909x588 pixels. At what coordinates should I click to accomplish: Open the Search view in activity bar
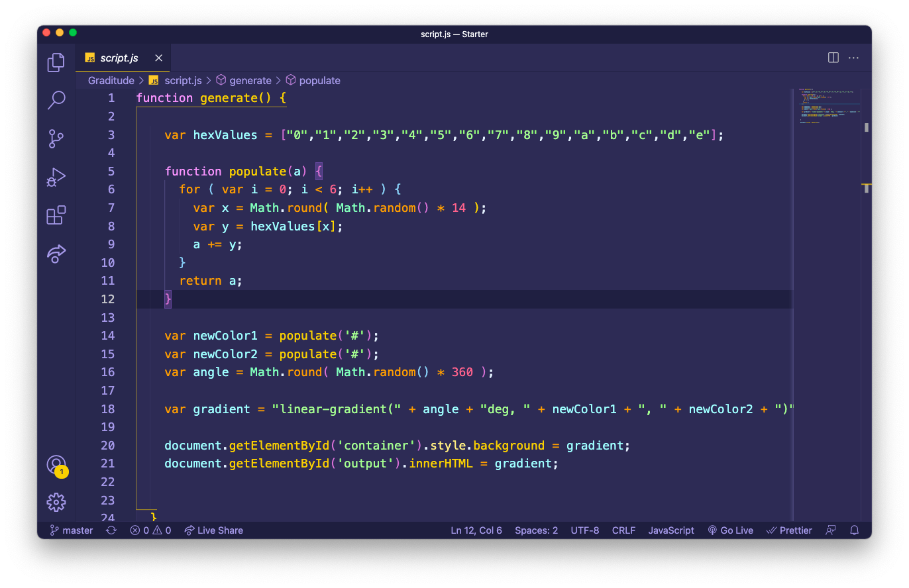click(x=56, y=101)
